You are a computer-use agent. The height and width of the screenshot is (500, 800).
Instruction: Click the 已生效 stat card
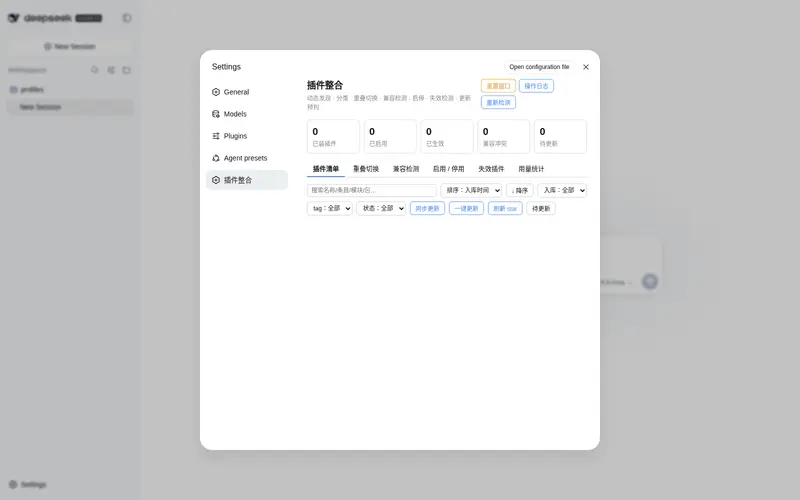447,136
